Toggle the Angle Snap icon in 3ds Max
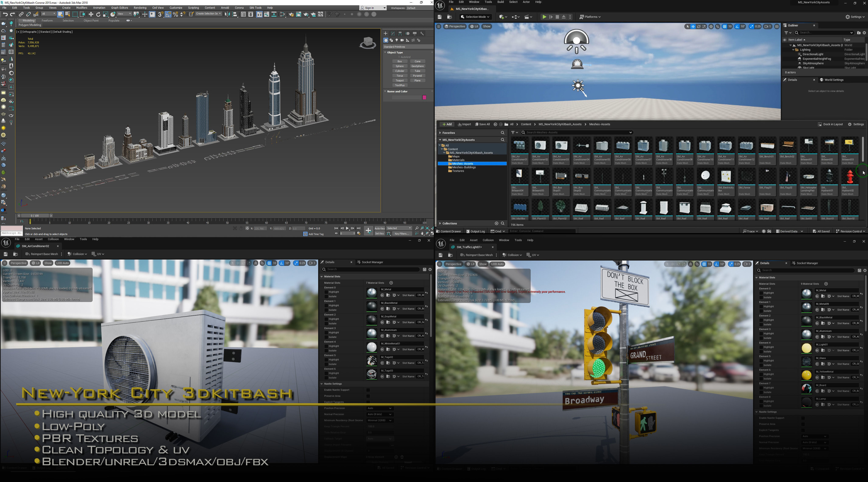Viewport: 868px width, 482px height. 168,14
